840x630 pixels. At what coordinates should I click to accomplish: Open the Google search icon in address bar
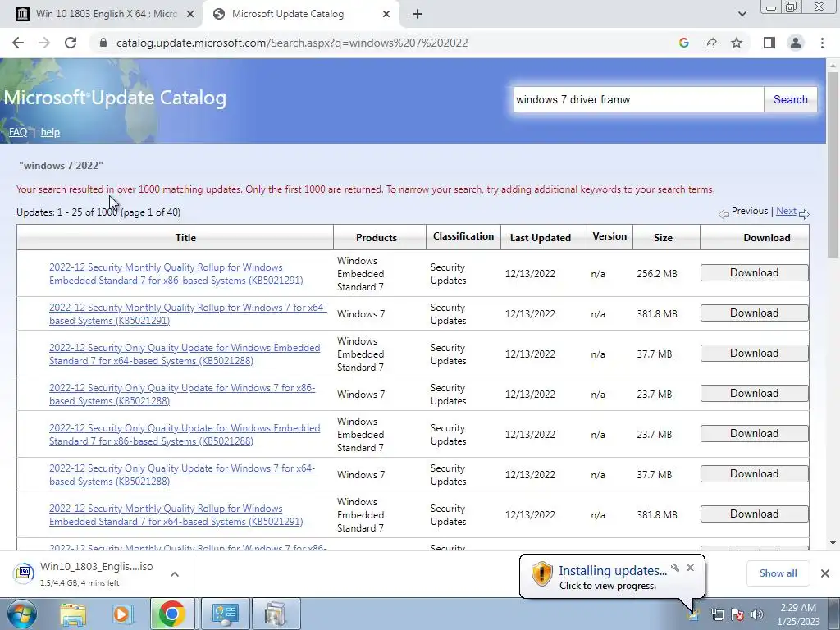[x=683, y=43]
